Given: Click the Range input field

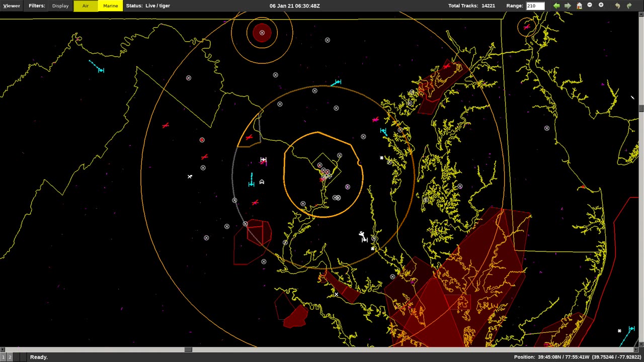Looking at the screenshot, I should click(x=535, y=6).
